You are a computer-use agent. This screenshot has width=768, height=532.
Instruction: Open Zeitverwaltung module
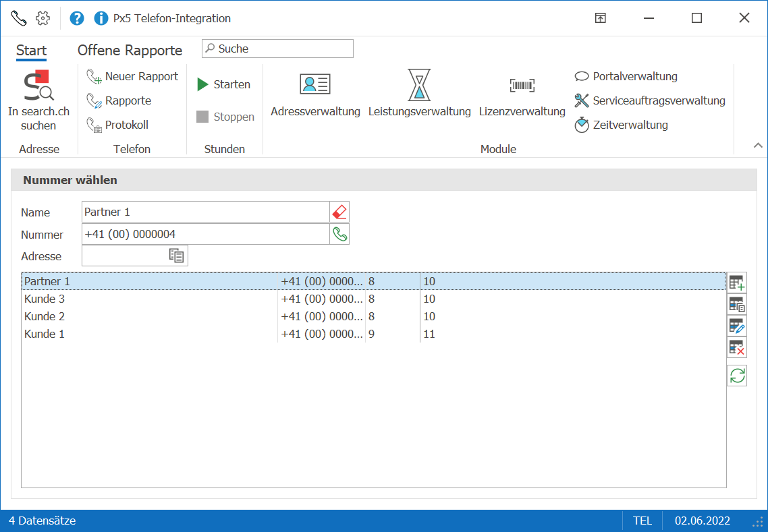click(x=621, y=125)
